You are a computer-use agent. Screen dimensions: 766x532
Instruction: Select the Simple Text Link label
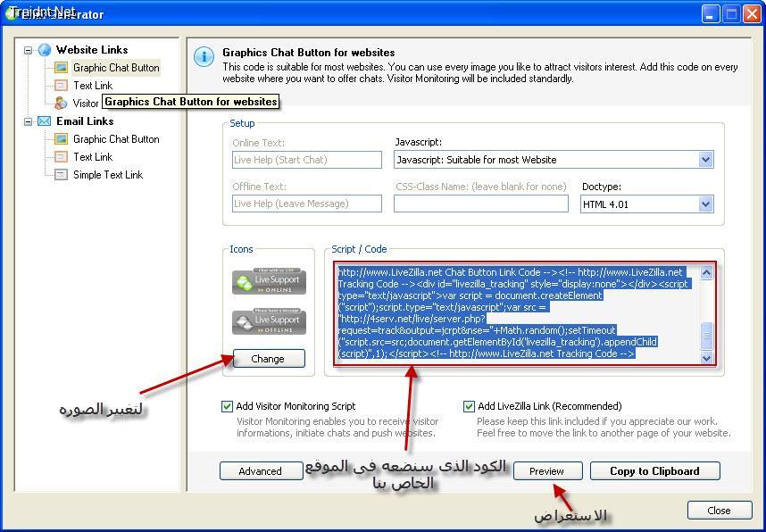click(108, 175)
